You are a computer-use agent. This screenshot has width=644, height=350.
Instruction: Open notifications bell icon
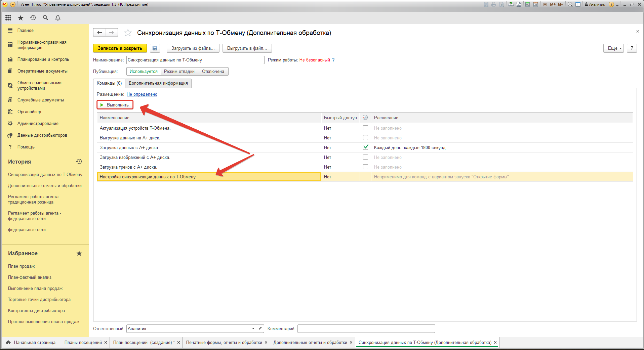(58, 18)
